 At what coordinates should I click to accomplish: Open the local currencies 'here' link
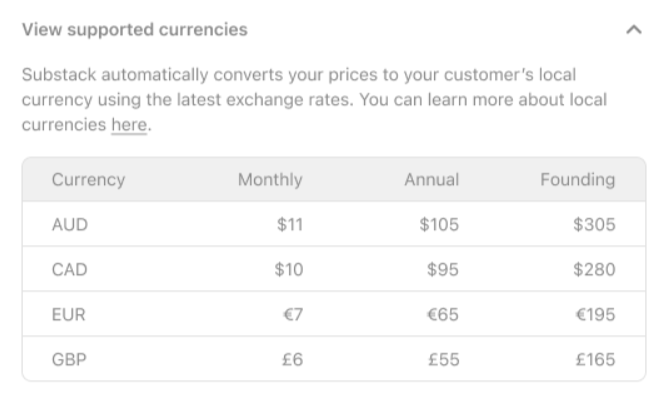(x=129, y=125)
